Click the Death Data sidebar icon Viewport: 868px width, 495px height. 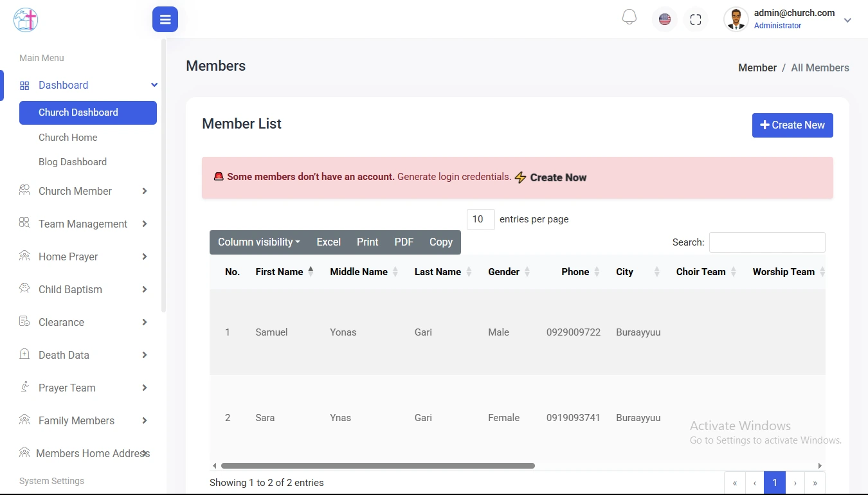pos(24,354)
